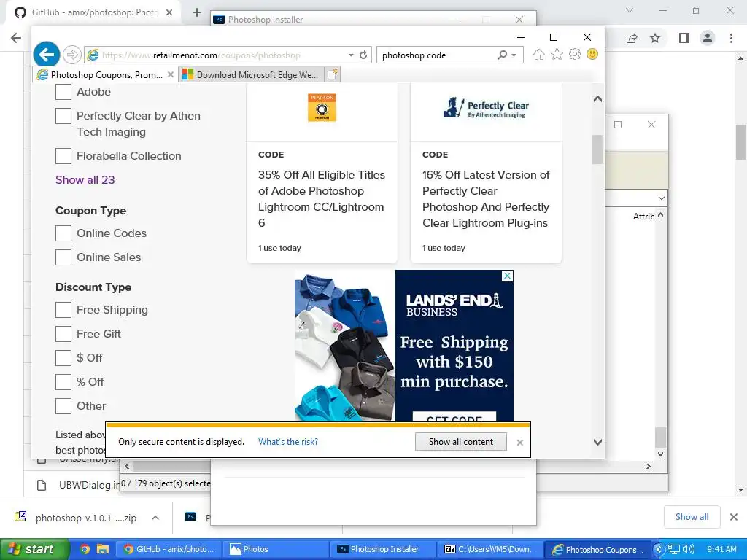
Task: Expand options for photoshop zip download
Action: (155, 518)
